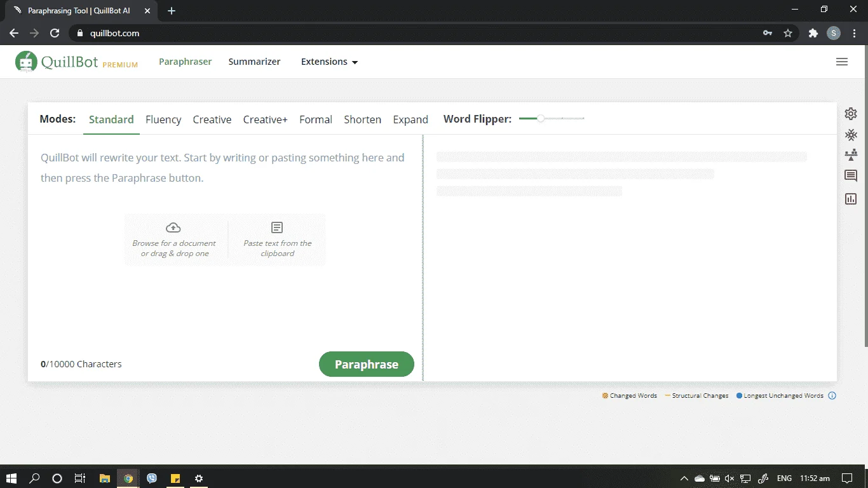Image resolution: width=868 pixels, height=488 pixels.
Task: Open the notification center
Action: [x=847, y=478]
